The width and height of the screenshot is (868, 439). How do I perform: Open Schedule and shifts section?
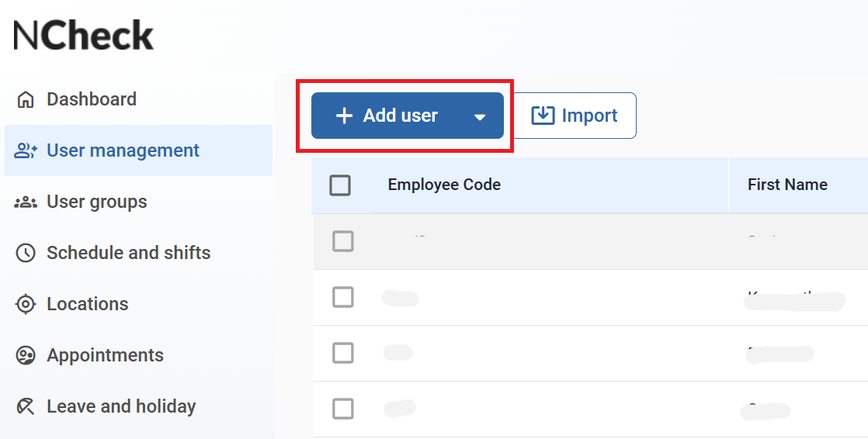point(138,253)
